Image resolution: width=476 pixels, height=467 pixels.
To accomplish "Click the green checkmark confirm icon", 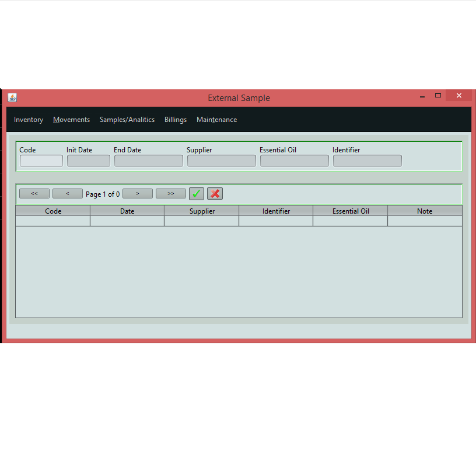I will [197, 194].
